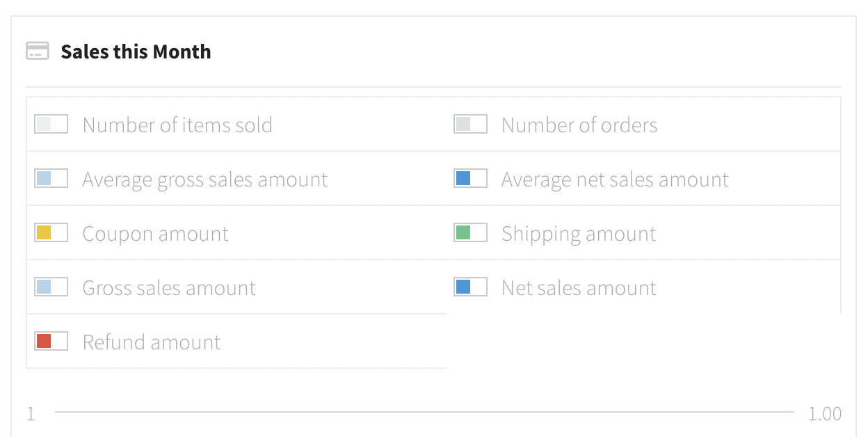The width and height of the screenshot is (868, 437).
Task: Click the credit card icon beside Sales this Month
Action: [x=38, y=51]
